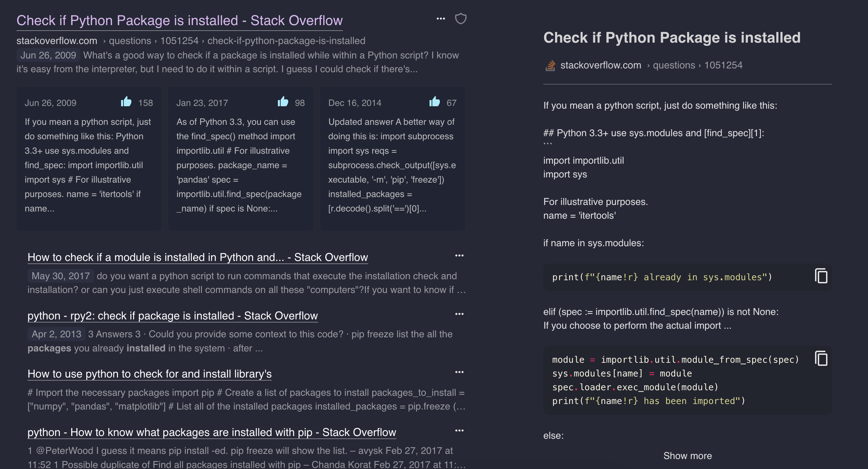
Task: Click thumbs-up icon with 98 votes
Action: tap(283, 102)
